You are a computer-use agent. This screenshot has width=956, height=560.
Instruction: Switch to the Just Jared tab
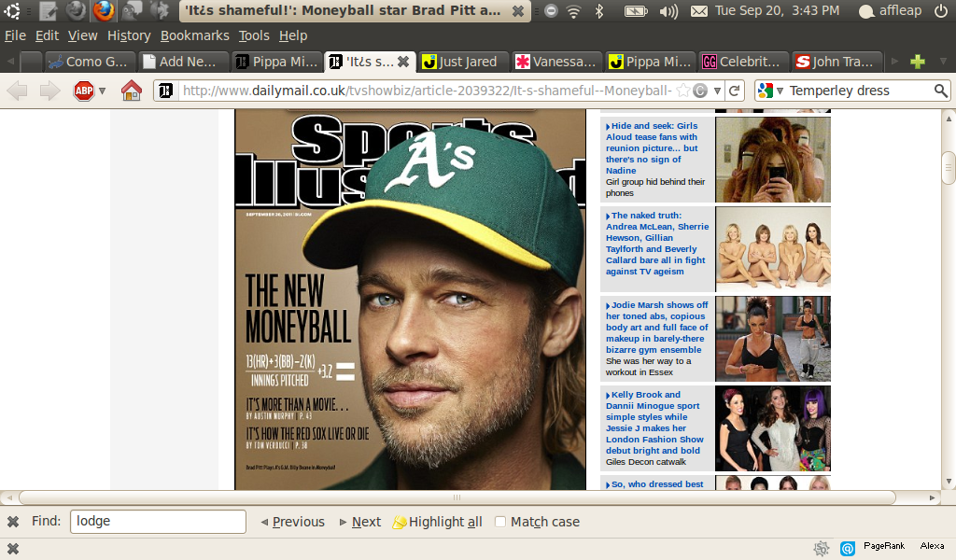point(463,62)
